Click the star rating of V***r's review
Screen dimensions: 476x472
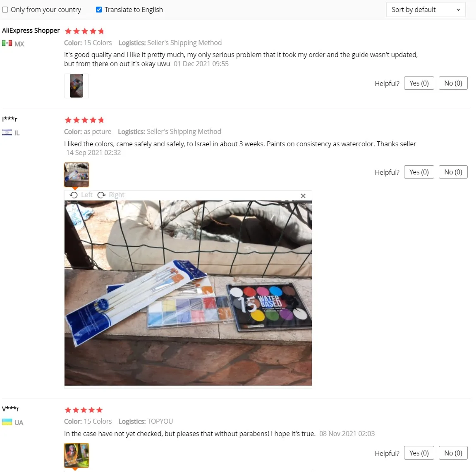tap(84, 410)
